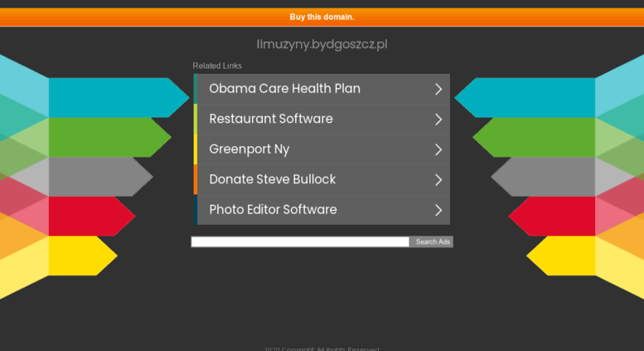Click the Related Links heading
The height and width of the screenshot is (351, 644).
(x=217, y=66)
